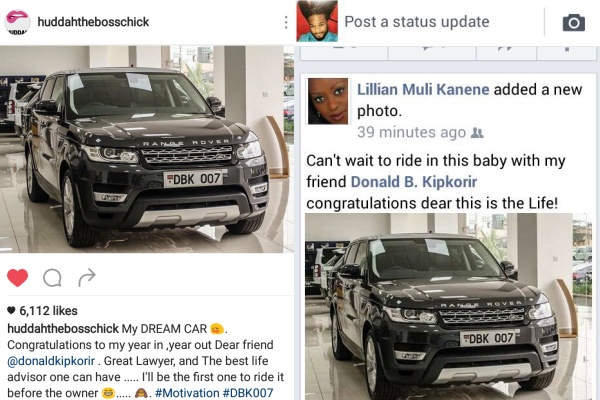Click audience friends icon next to timestamp

[477, 132]
